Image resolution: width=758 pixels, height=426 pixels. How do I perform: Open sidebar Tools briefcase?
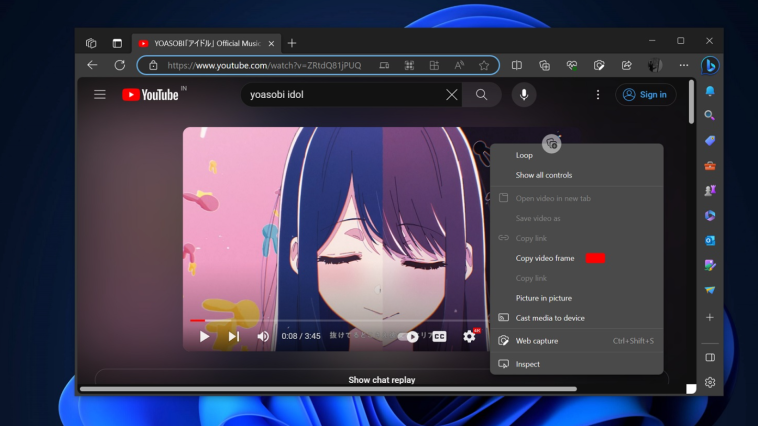pos(710,166)
